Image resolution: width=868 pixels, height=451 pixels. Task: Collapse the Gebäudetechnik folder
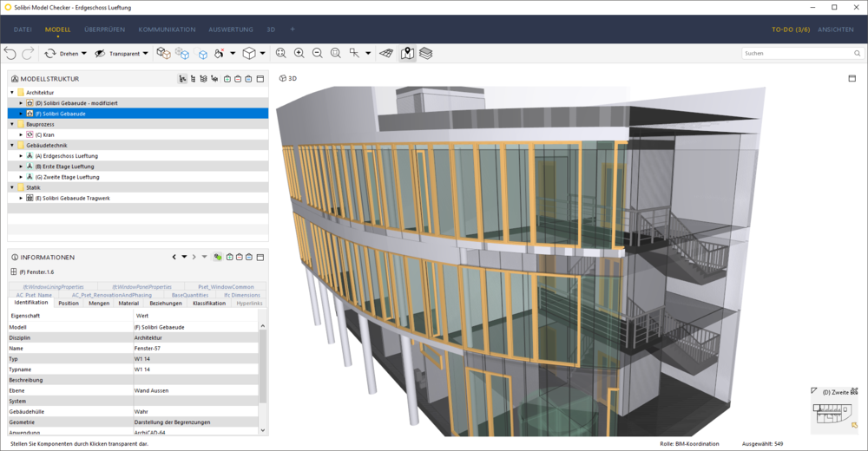[12, 146]
